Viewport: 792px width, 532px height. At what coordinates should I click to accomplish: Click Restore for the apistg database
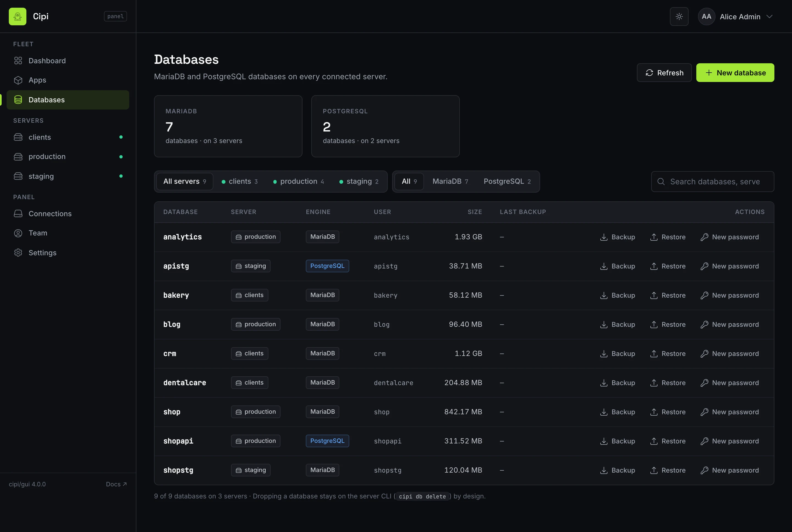[x=667, y=266]
